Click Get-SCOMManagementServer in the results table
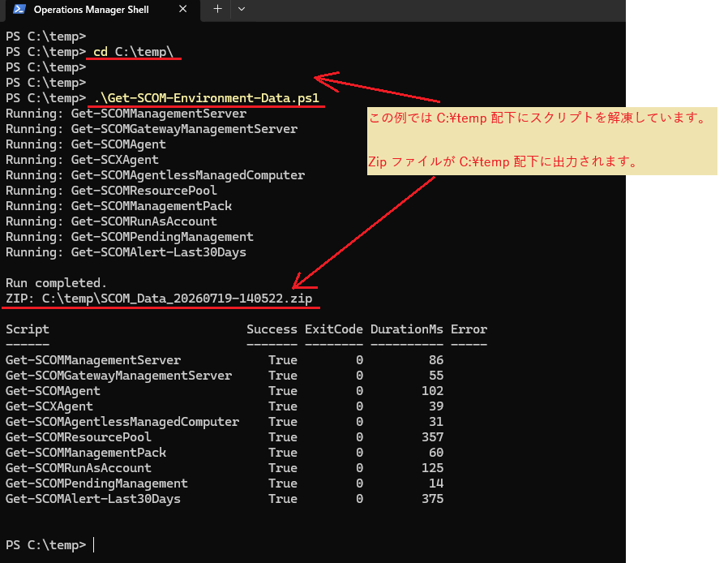Viewport: 728px width, 563px height. [x=93, y=360]
